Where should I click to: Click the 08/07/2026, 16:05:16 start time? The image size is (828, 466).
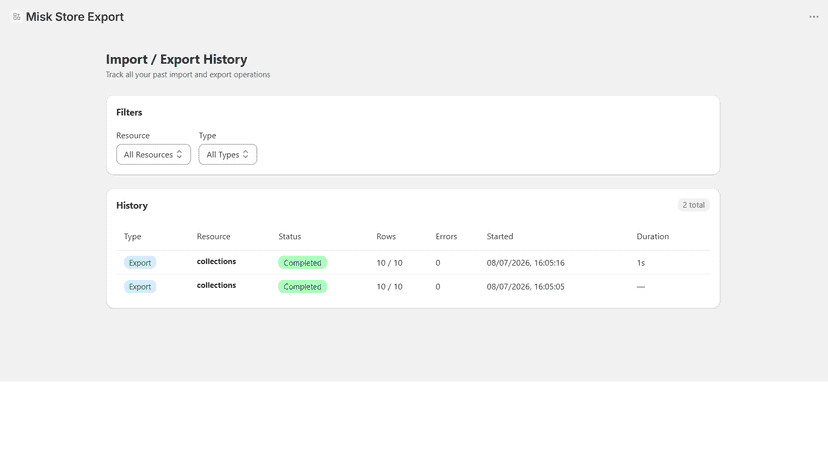(525, 263)
